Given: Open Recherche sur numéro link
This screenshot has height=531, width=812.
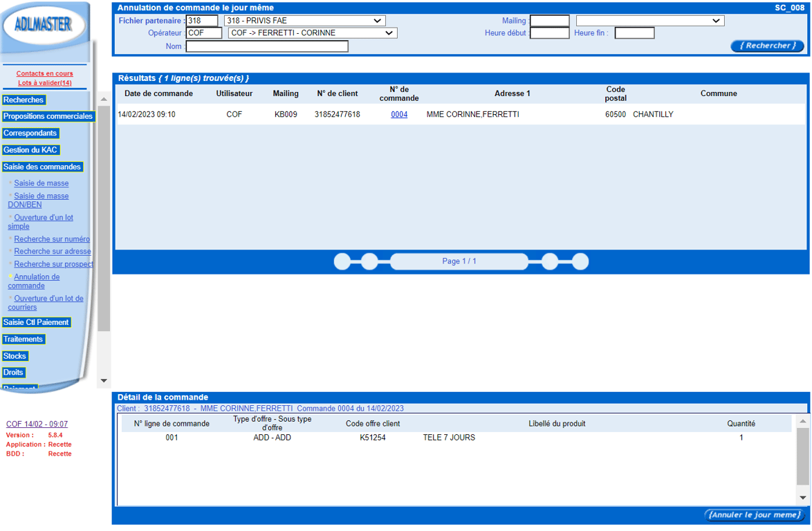Looking at the screenshot, I should pyautogui.click(x=52, y=239).
